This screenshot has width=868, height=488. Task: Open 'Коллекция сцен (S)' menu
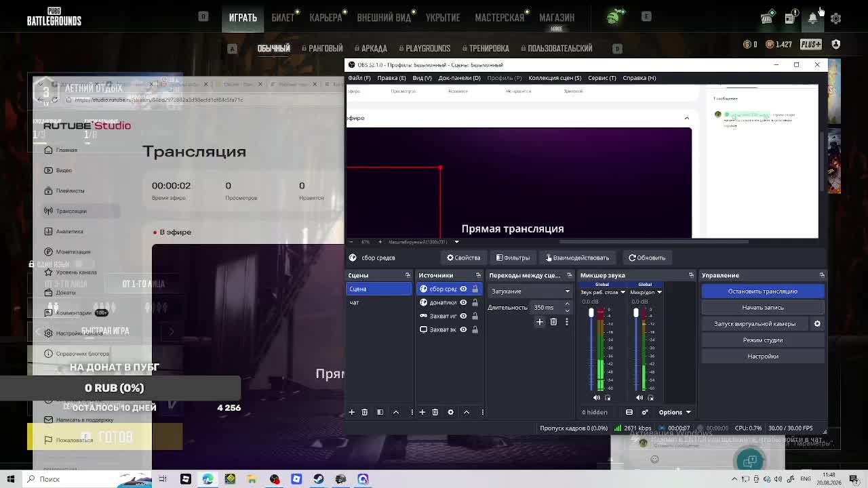pos(555,78)
